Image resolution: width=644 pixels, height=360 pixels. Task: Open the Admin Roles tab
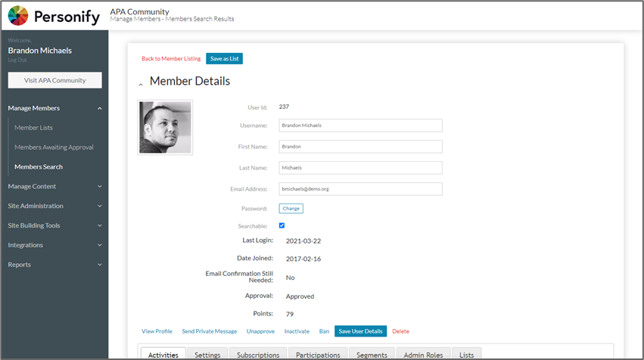pyautogui.click(x=424, y=355)
